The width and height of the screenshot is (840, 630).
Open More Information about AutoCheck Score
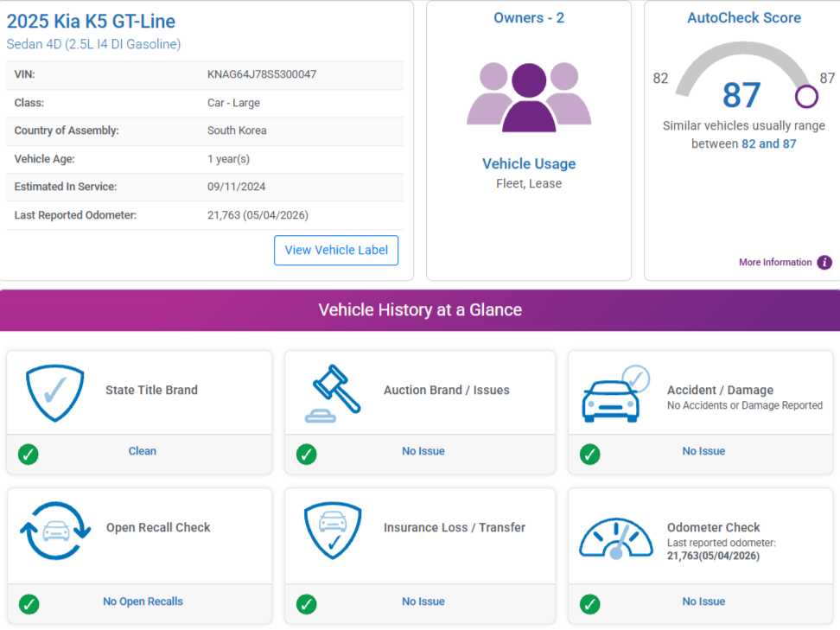tap(775, 263)
